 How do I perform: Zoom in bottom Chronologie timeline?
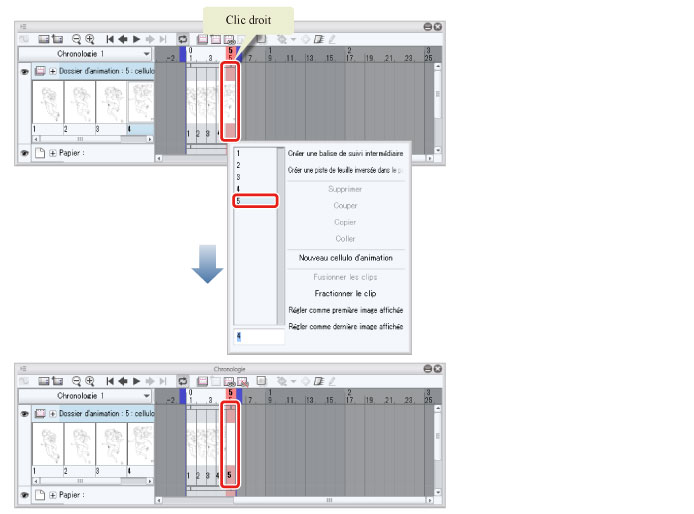[x=90, y=381]
